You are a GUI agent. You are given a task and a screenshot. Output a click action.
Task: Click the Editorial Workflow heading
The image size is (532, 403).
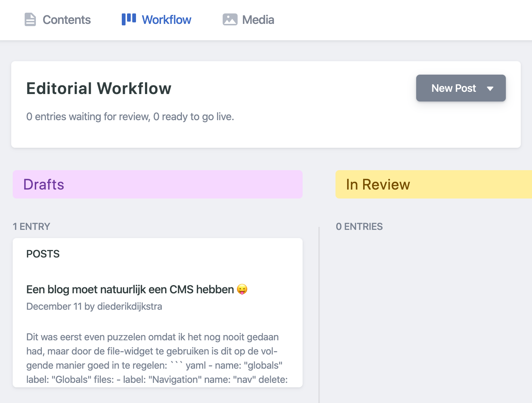point(99,88)
